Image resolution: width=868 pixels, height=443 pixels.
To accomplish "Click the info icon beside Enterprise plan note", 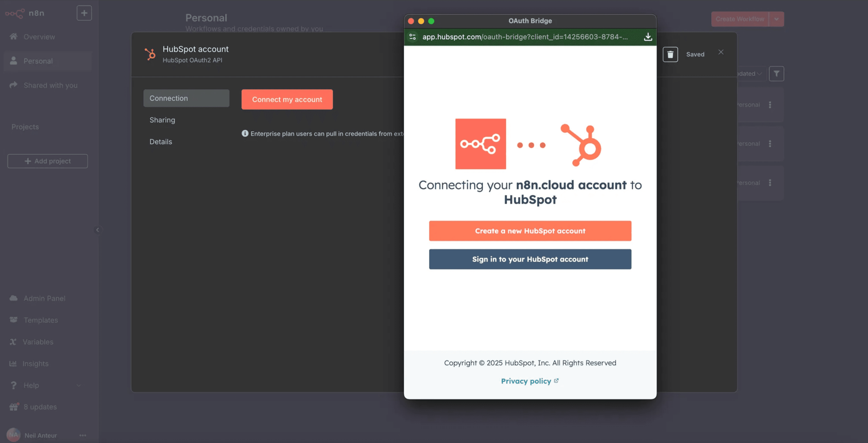I will pos(245,133).
